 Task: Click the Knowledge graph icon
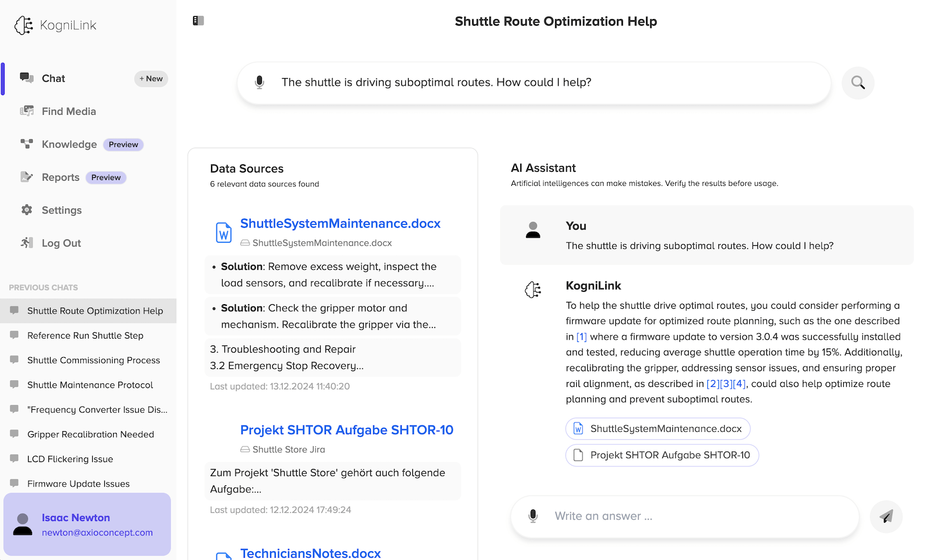[27, 144]
